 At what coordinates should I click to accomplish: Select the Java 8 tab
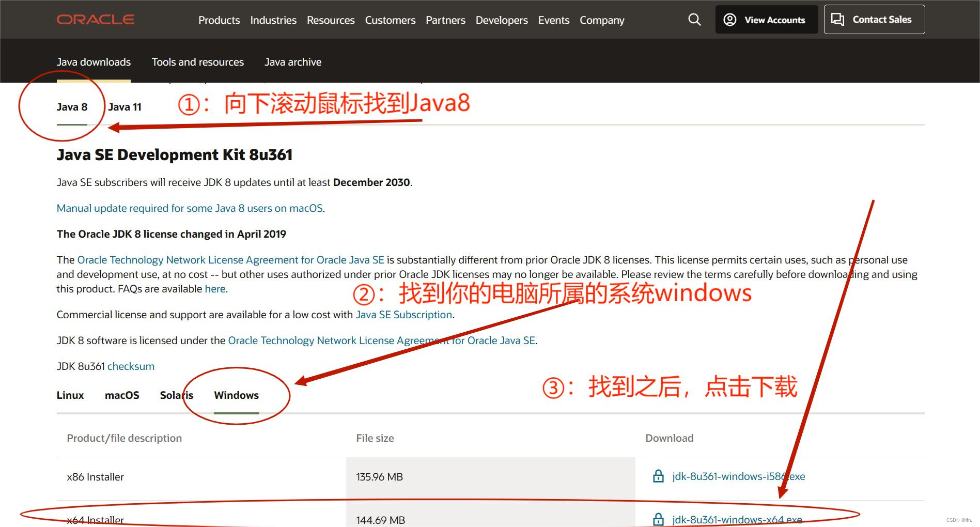tap(72, 106)
